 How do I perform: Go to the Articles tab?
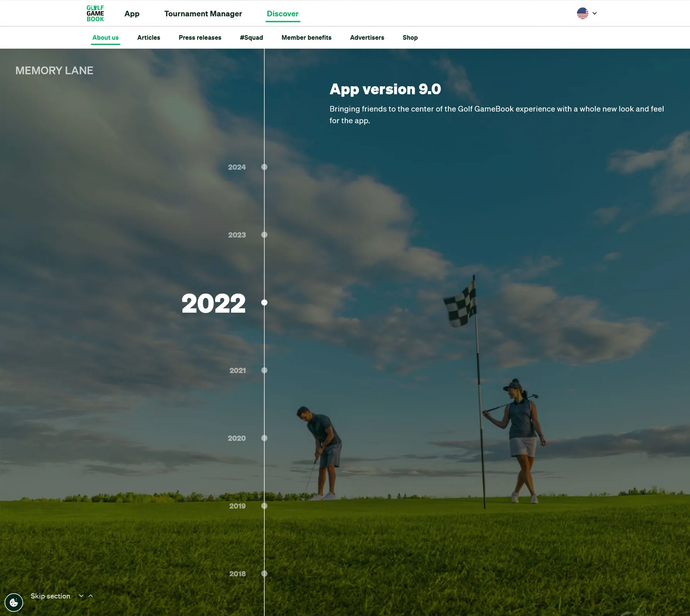tap(149, 37)
